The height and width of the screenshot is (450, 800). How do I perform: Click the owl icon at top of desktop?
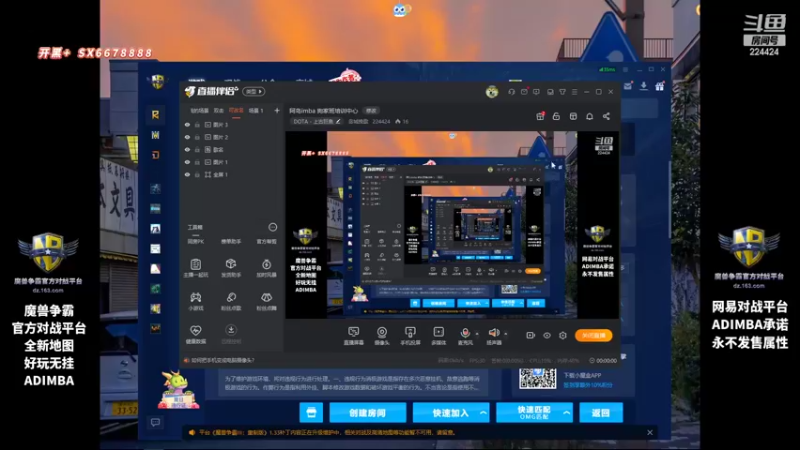(x=401, y=10)
